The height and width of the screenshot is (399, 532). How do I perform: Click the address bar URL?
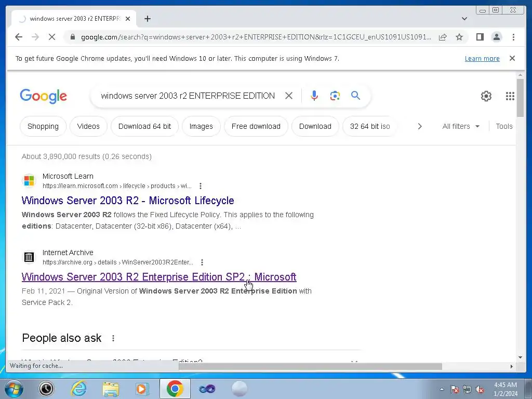pyautogui.click(x=256, y=37)
